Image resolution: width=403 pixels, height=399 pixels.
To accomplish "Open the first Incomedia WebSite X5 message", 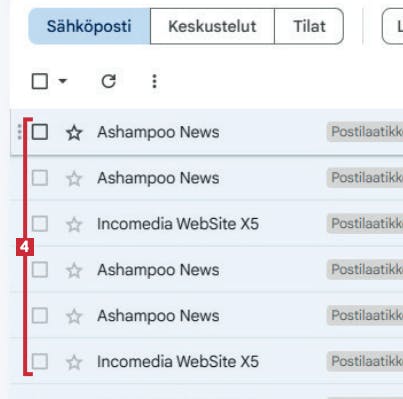I will pyautogui.click(x=178, y=224).
